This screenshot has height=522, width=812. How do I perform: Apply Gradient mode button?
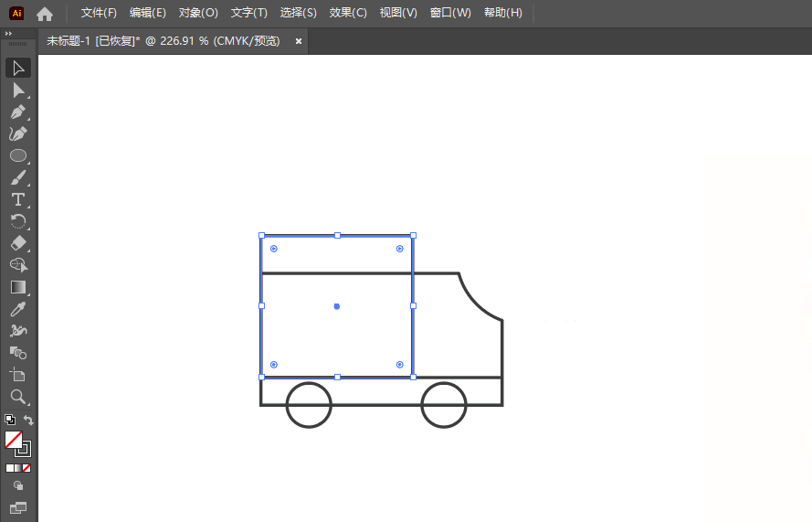18,468
